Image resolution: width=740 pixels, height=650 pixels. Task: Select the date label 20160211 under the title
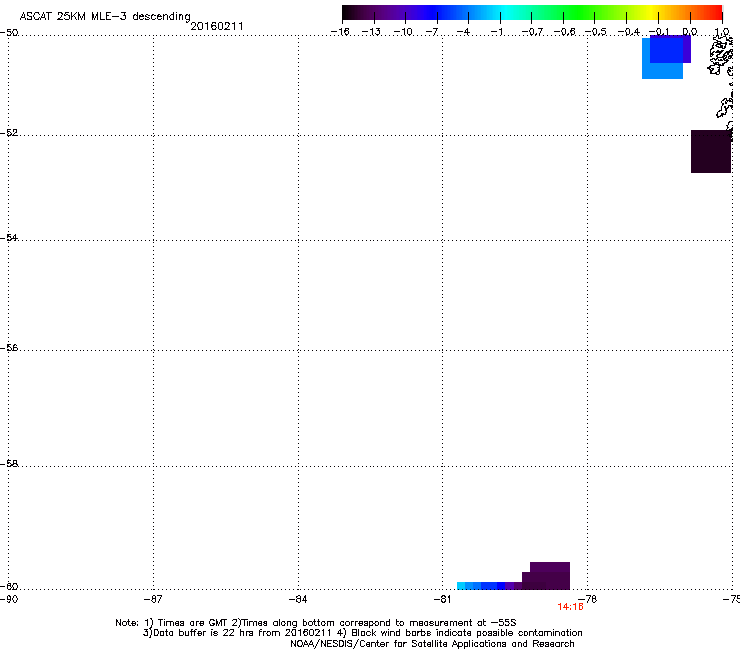217,26
